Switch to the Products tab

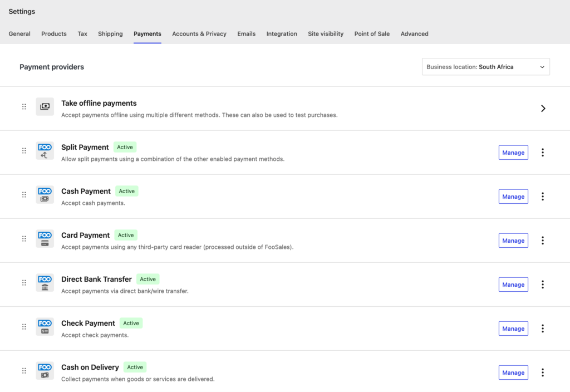[x=54, y=34]
